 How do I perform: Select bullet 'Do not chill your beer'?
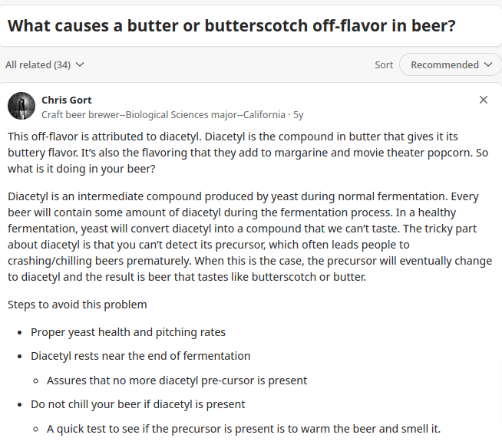click(137, 404)
